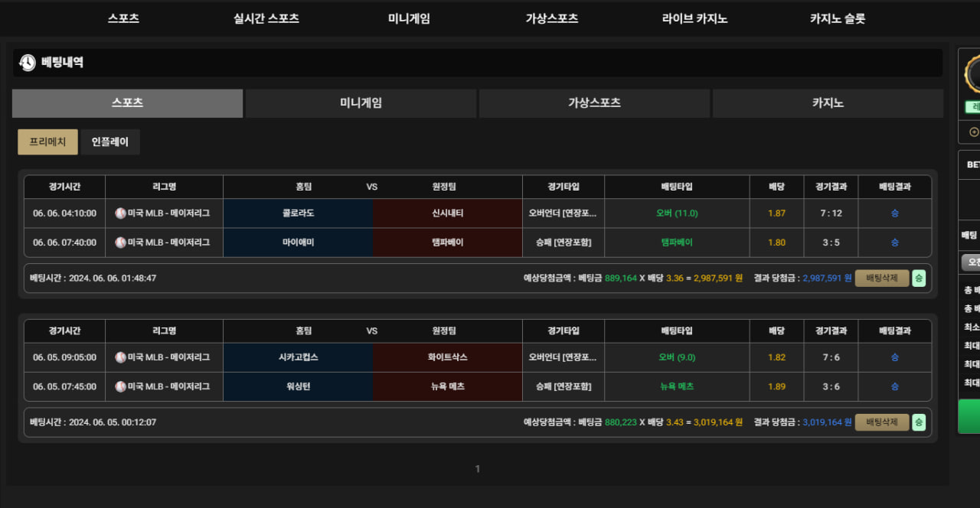Click the baseball icon in the 워싱턴 row

point(120,386)
